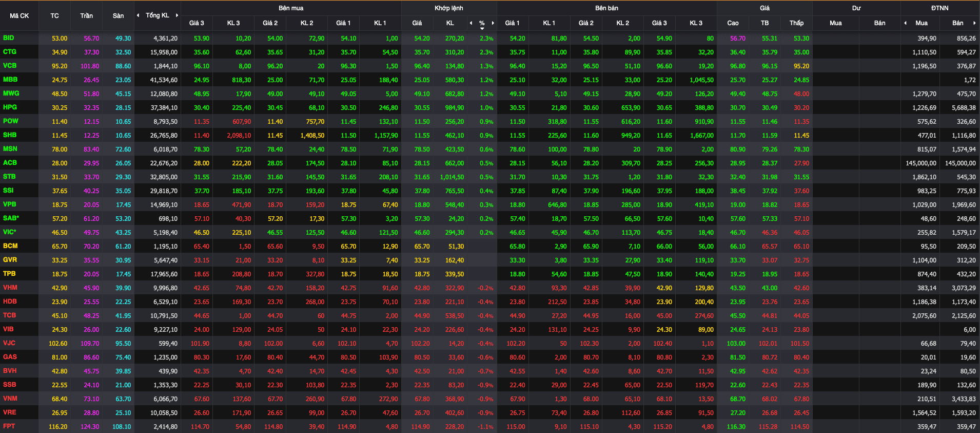This screenshot has height=433, width=980.
Task: Click the Bên mua group header
Action: [291, 8]
